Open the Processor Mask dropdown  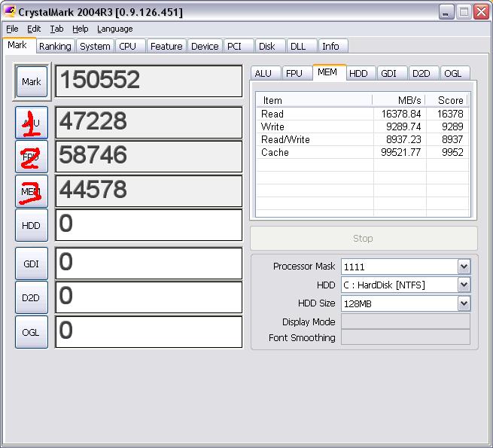(464, 267)
